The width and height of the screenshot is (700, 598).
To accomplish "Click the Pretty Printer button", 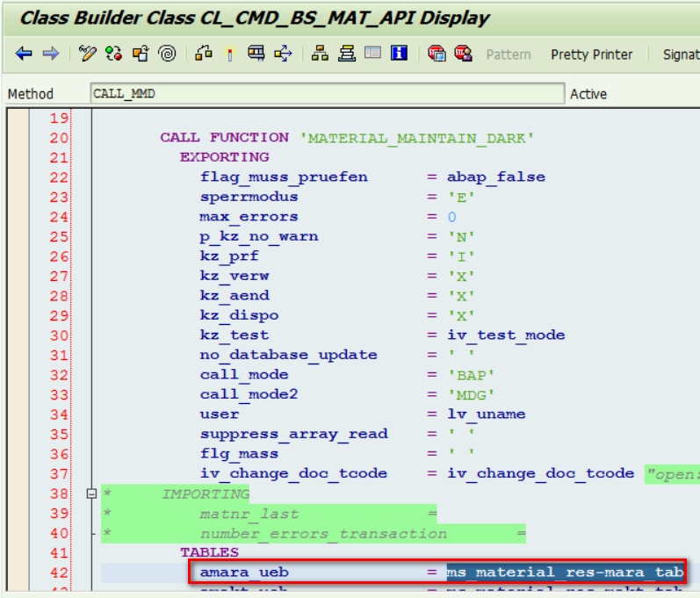I will 591,54.
